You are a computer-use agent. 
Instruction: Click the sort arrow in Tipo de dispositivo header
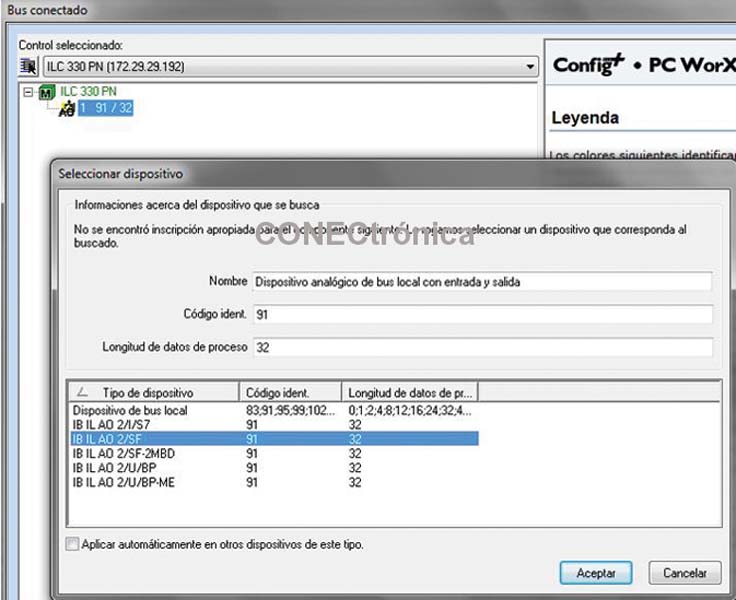81,392
